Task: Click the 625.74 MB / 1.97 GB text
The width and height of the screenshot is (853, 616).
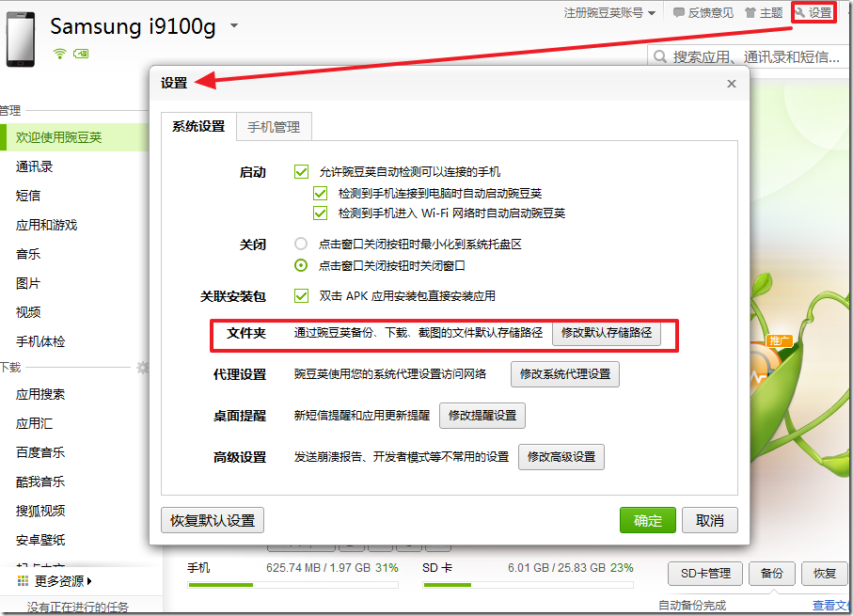Action: click(318, 568)
